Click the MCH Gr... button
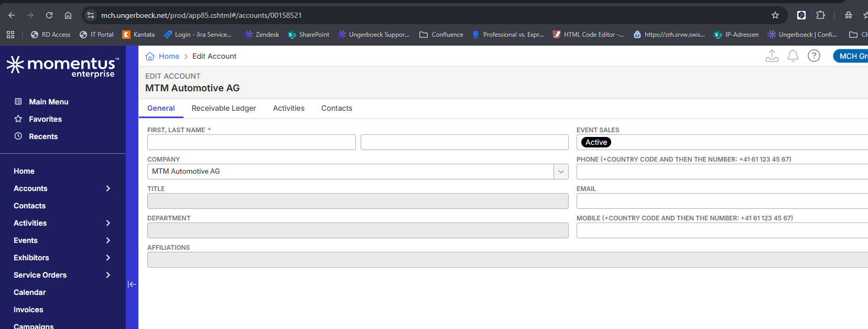Screen dimensions: 868x329 click(x=851, y=56)
